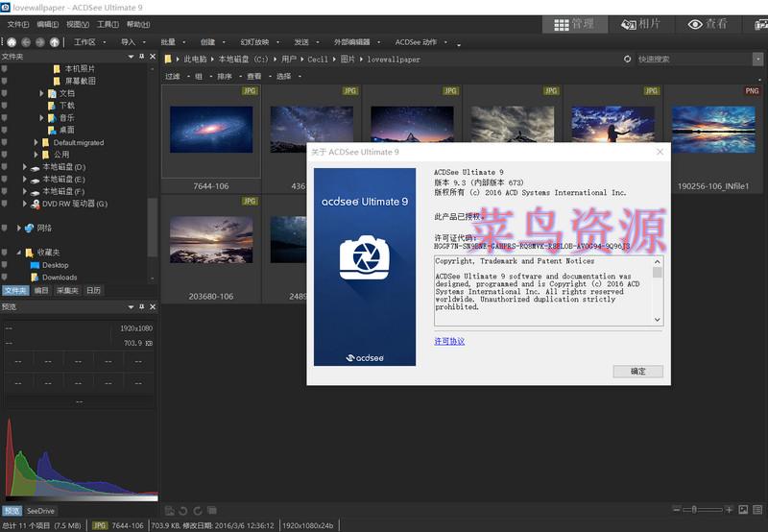Go back with the Back arrow icon
The height and width of the screenshot is (532, 768).
[x=26, y=42]
